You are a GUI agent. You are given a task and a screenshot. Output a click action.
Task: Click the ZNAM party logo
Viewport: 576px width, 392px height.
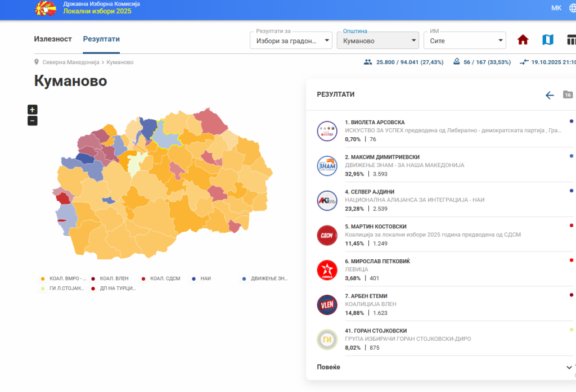click(x=327, y=166)
